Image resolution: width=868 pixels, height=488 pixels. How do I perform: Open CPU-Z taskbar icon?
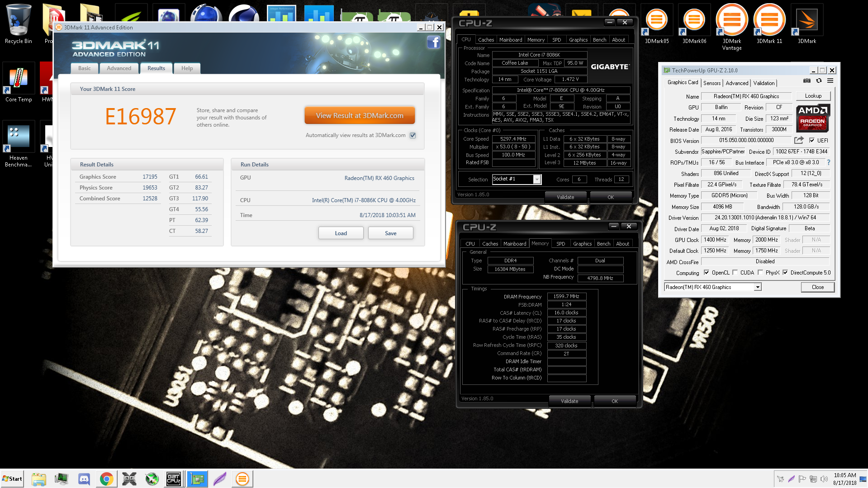[174, 479]
